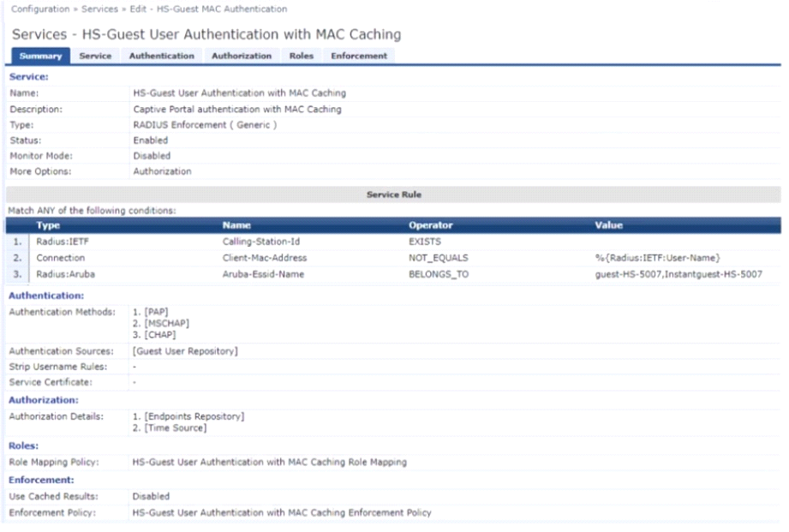Click the Radius:IETF type cell

(x=63, y=242)
